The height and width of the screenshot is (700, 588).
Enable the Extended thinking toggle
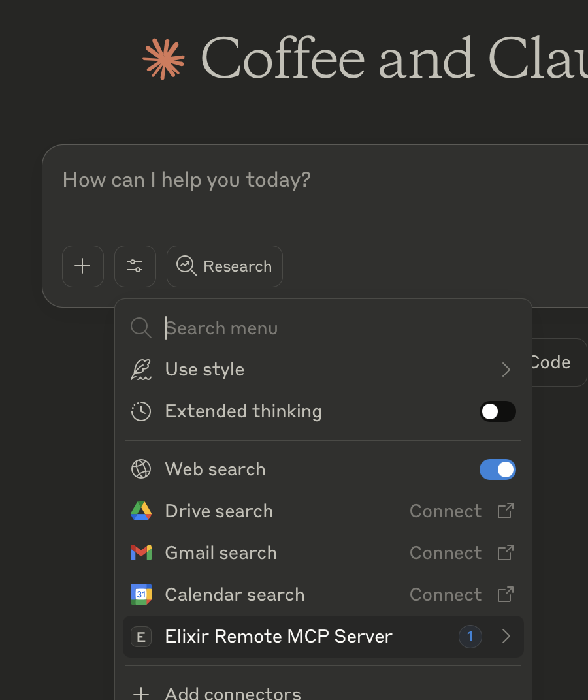coord(498,411)
